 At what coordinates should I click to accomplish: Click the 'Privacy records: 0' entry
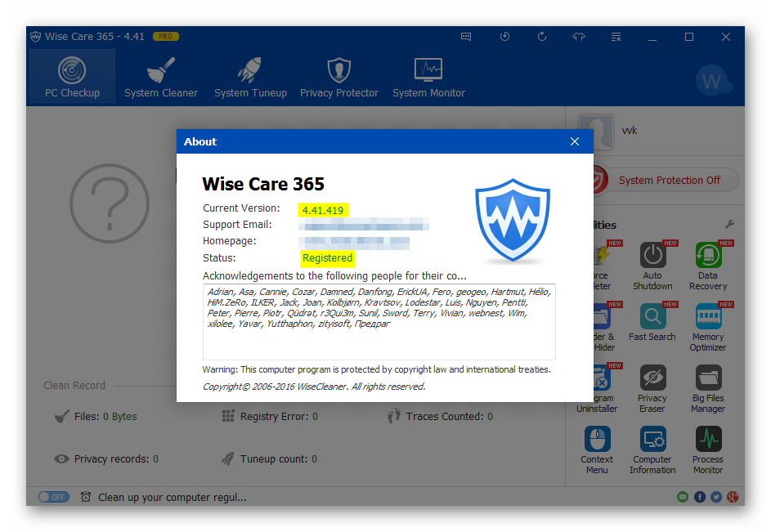click(x=106, y=458)
